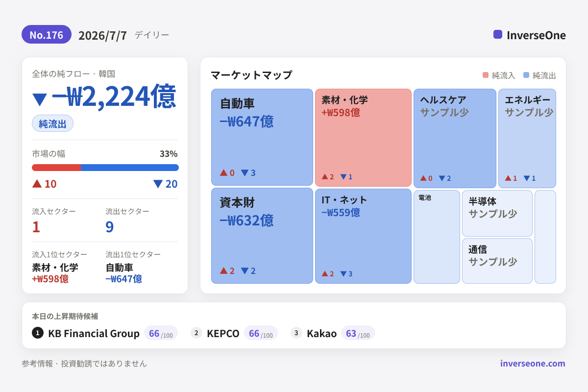Click the 純流出 status pill
The height and width of the screenshot is (392, 588).
[x=52, y=123]
